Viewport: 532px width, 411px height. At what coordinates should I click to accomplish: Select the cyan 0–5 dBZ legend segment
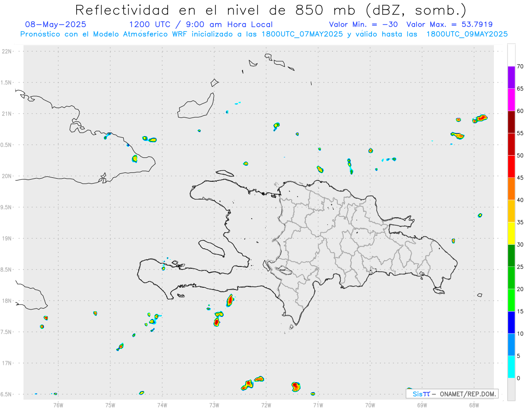pyautogui.click(x=511, y=367)
